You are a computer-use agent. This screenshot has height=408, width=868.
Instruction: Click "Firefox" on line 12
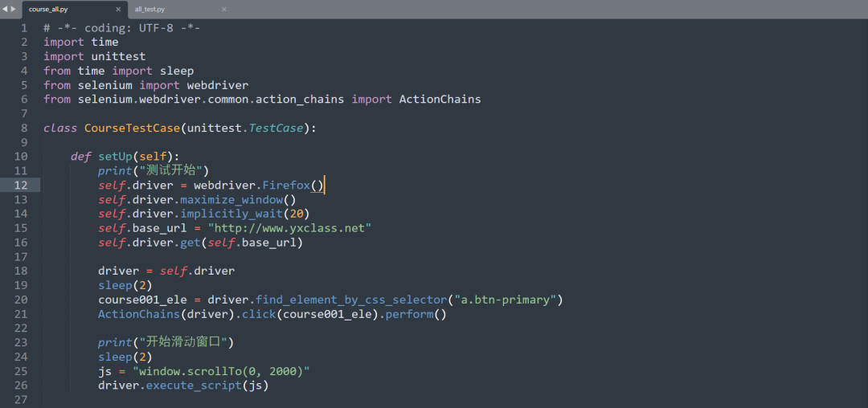286,186
